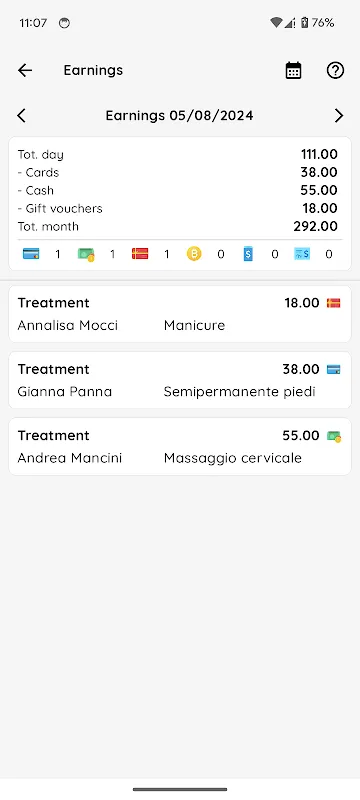Tap the blue credit card payment icon in summary
360x800 pixels.
pos(31,254)
